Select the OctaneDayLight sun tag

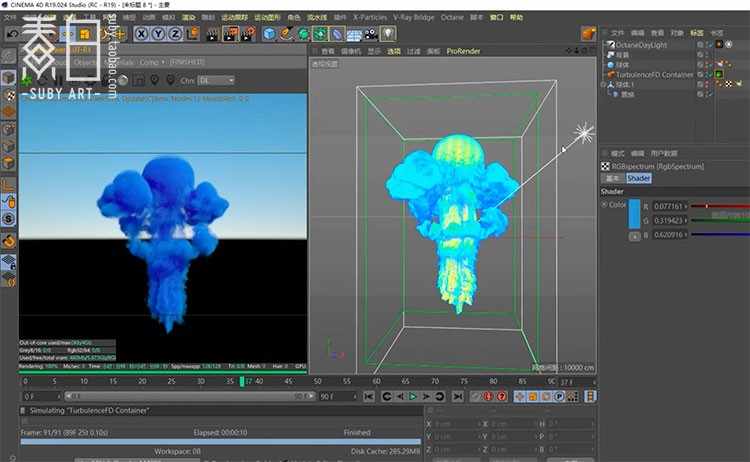729,44
